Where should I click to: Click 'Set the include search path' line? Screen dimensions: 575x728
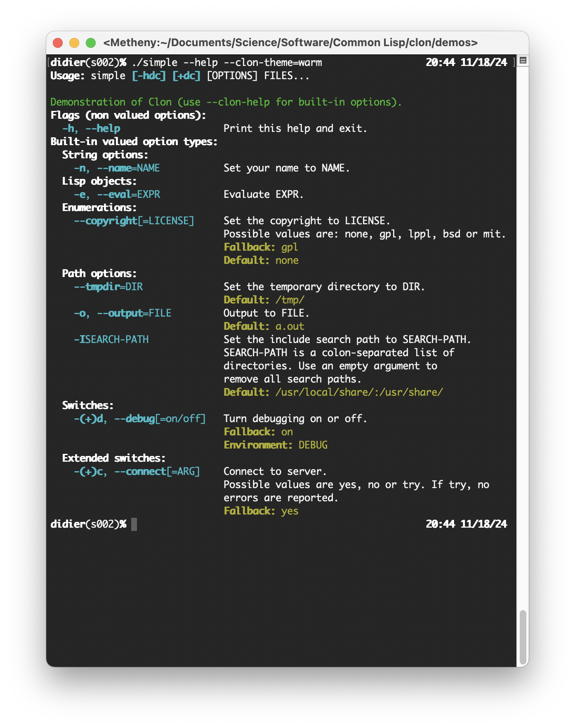(347, 340)
